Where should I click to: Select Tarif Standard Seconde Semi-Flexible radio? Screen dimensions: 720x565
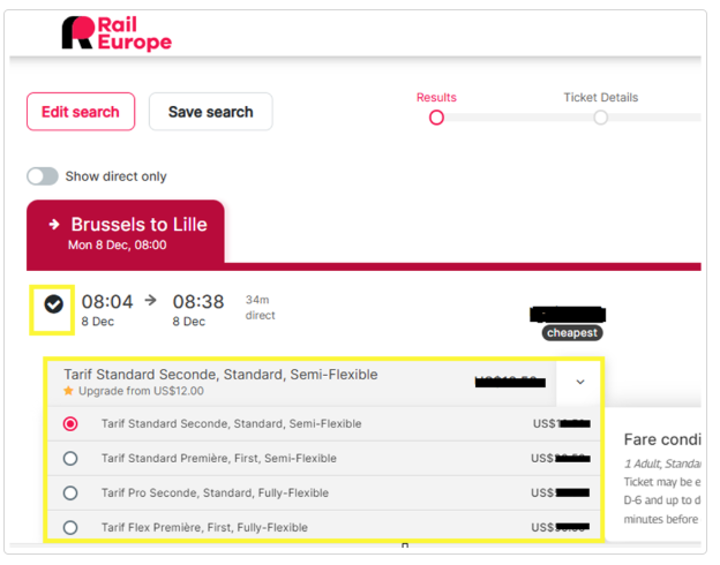pyautogui.click(x=70, y=424)
